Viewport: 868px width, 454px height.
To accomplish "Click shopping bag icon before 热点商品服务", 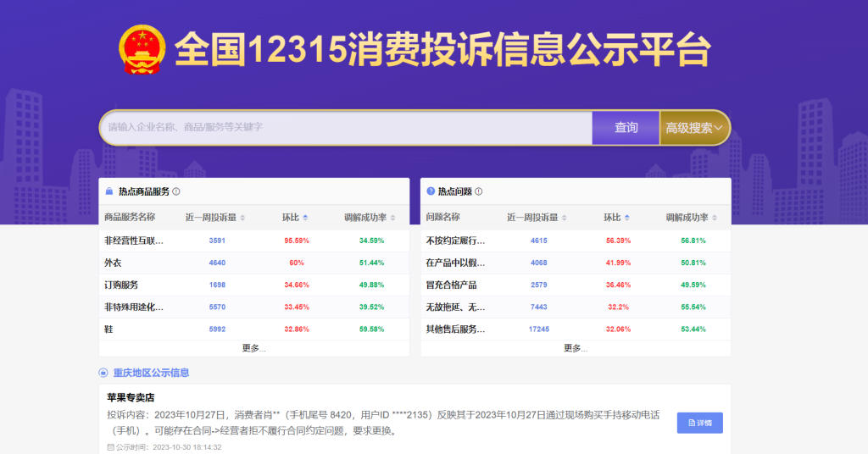I will coord(109,191).
